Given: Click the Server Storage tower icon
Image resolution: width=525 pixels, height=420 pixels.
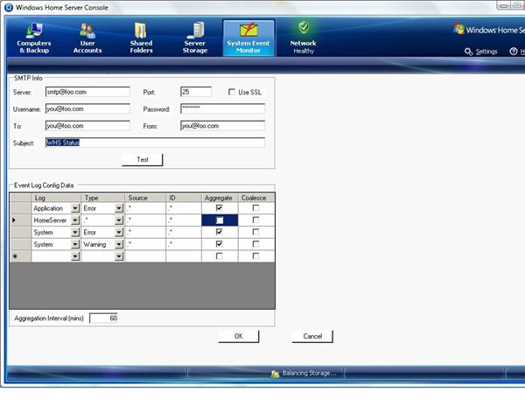Looking at the screenshot, I should pyautogui.click(x=197, y=30).
